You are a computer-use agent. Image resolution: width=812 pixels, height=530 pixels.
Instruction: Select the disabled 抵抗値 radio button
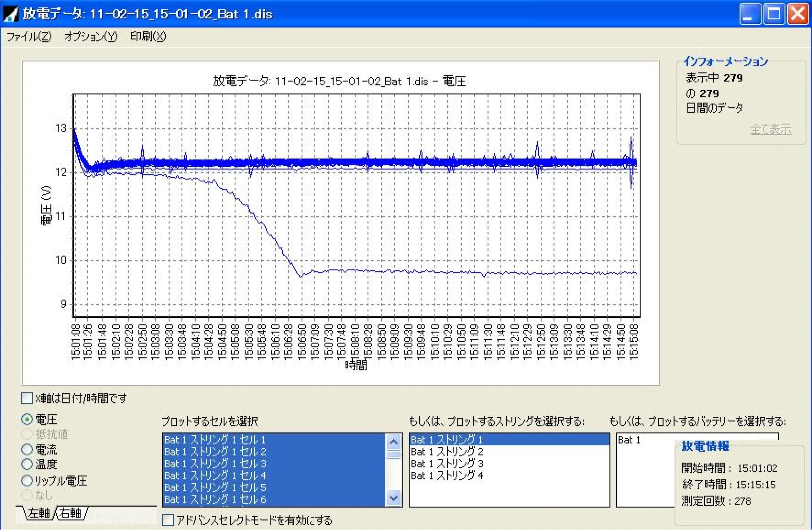point(27,434)
